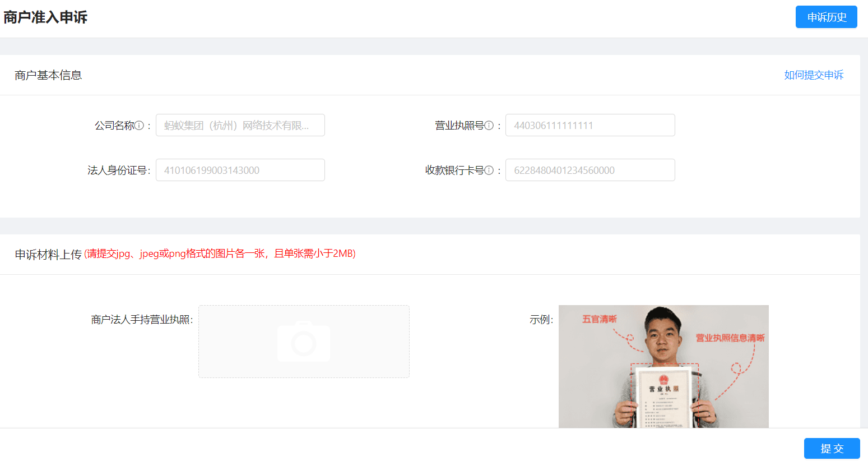
Task: Select the 商户法人手持营业执照 label
Action: [x=142, y=320]
